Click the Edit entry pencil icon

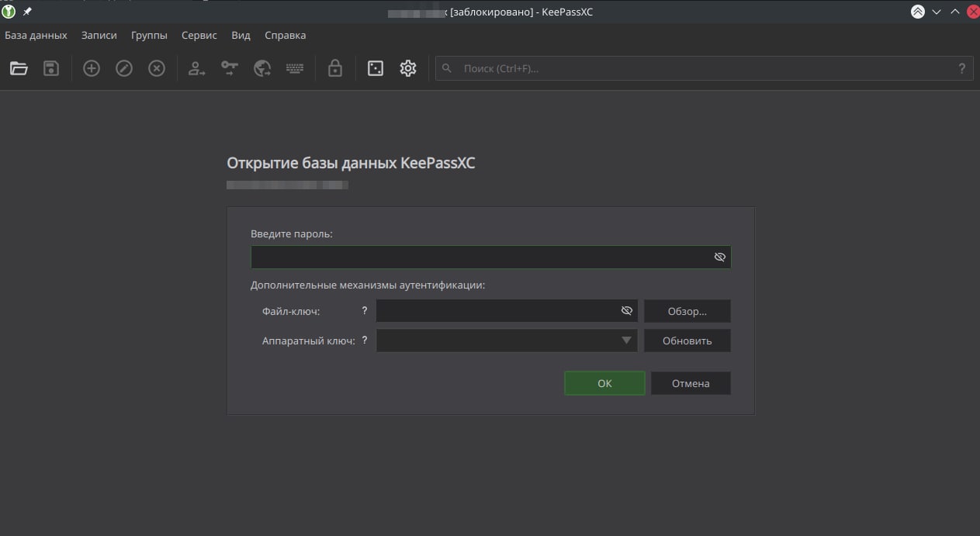click(x=124, y=68)
